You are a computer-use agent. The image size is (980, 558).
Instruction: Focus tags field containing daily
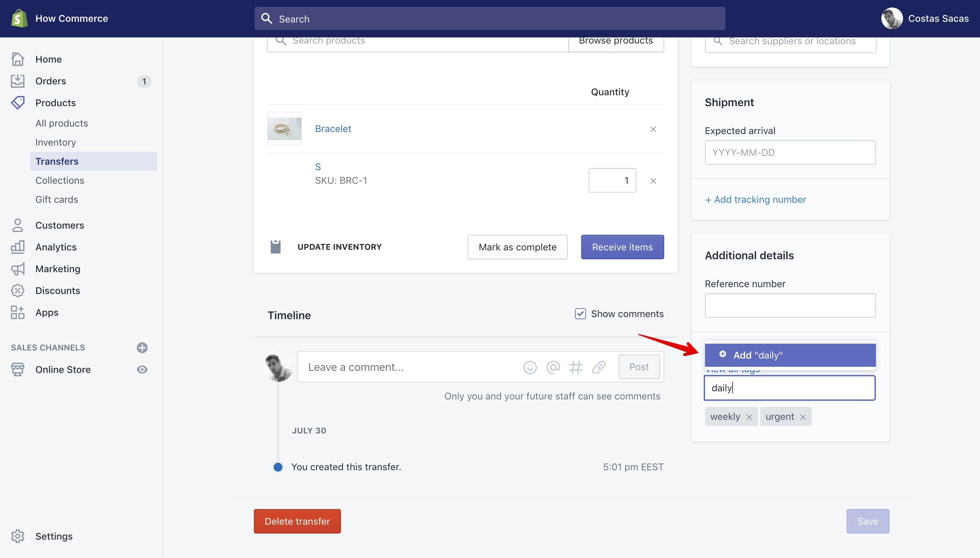[x=790, y=388]
